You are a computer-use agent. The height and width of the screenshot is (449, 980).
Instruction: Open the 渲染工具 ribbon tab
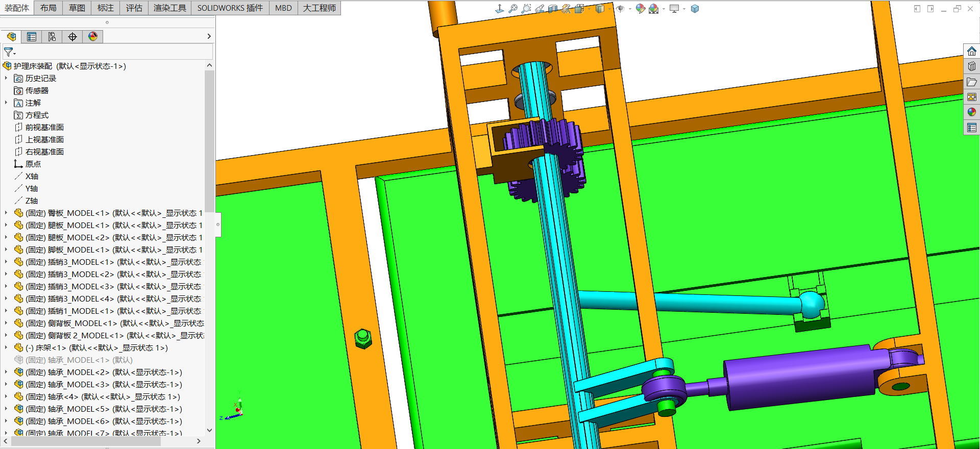click(170, 8)
